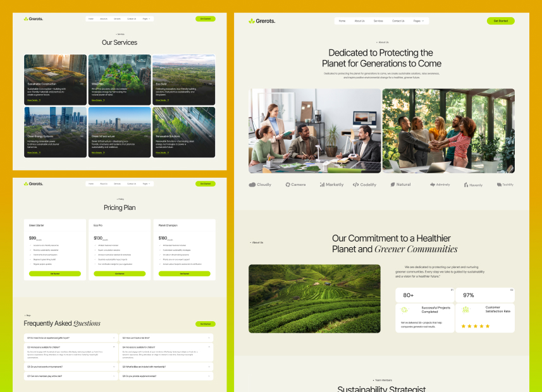Open the Services navigation menu item
Screen dimensions: 542x392
point(378,20)
